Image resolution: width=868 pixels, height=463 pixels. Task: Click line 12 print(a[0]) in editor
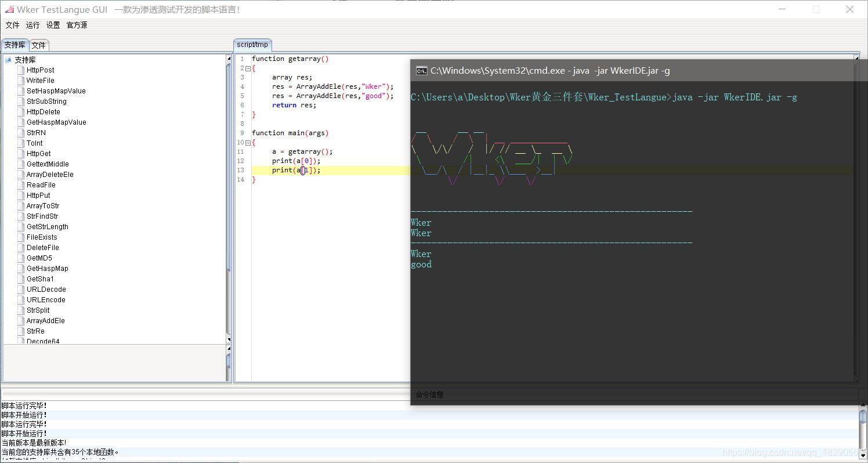(x=296, y=161)
